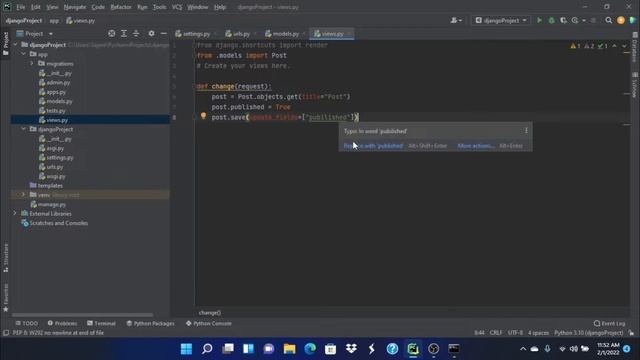Open djangoProject run configuration dropdown
This screenshot has height=360, width=640.
coord(501,20)
